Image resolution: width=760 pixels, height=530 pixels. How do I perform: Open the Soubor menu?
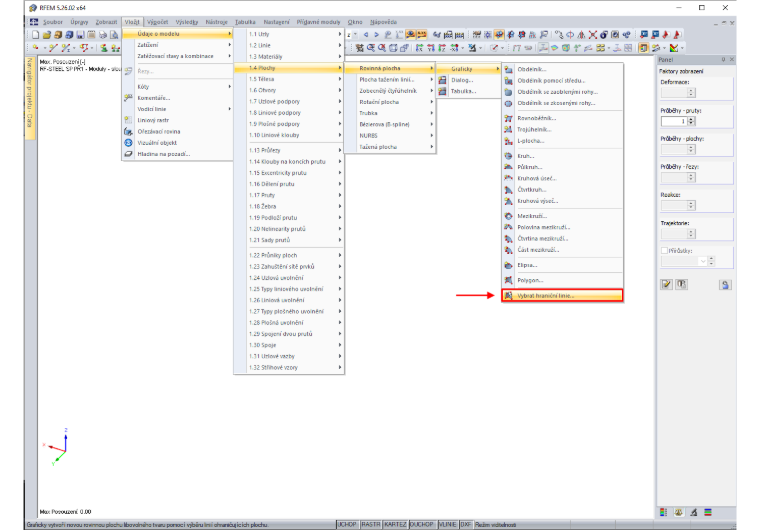pyautogui.click(x=53, y=22)
